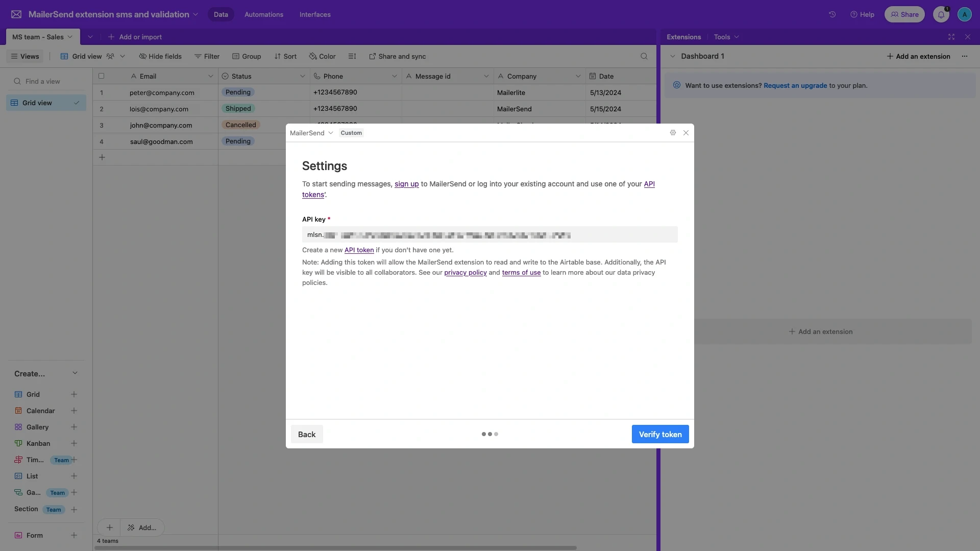Click the base history clock icon
Screen dimensions: 980x551
(x=832, y=14)
